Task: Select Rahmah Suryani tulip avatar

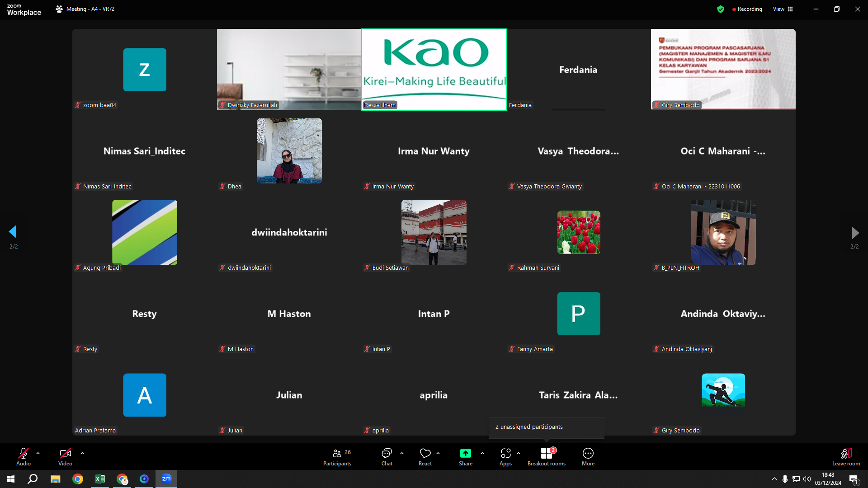Action: click(579, 232)
